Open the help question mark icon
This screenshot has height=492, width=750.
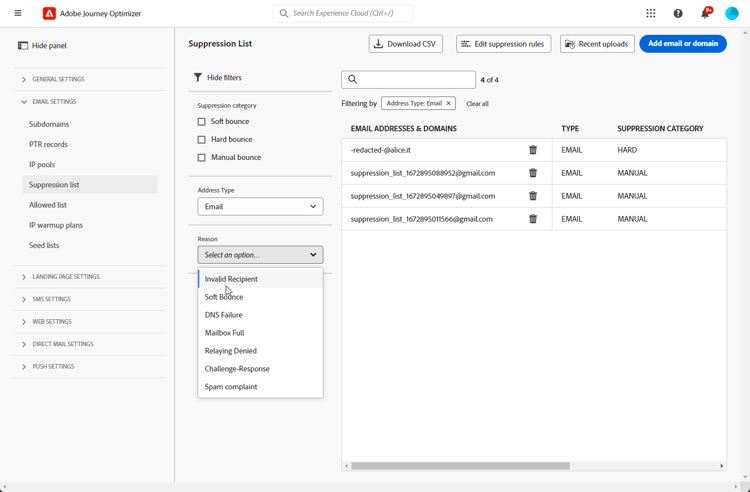(x=678, y=13)
